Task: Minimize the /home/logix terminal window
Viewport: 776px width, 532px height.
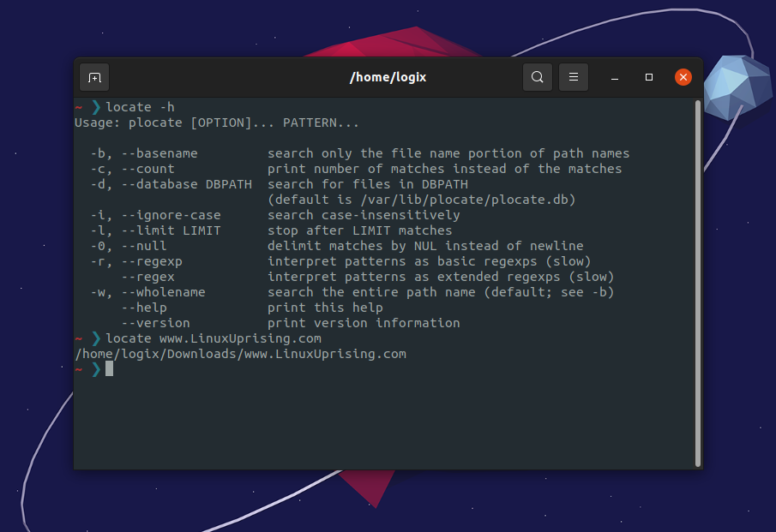Action: coord(615,78)
